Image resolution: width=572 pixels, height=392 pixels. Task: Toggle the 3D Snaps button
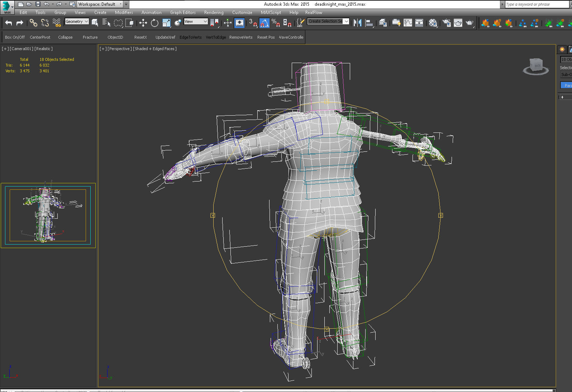click(x=253, y=23)
